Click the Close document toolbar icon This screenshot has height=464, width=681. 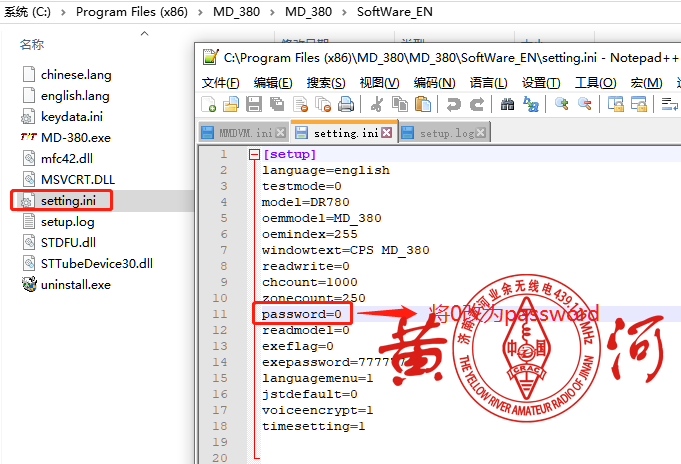click(x=301, y=104)
